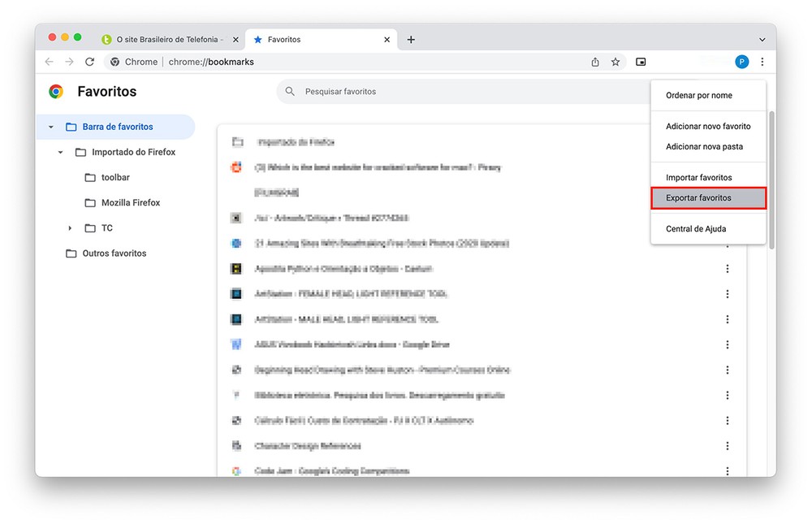Click the vertical scrollbar on the right
Image resolution: width=812 pixels, height=524 pixels.
pos(771,179)
